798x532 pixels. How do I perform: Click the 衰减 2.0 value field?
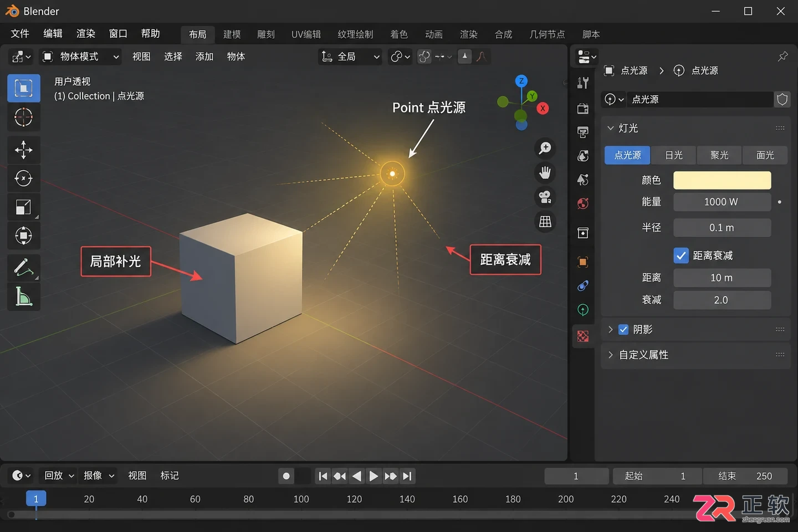[722, 300]
